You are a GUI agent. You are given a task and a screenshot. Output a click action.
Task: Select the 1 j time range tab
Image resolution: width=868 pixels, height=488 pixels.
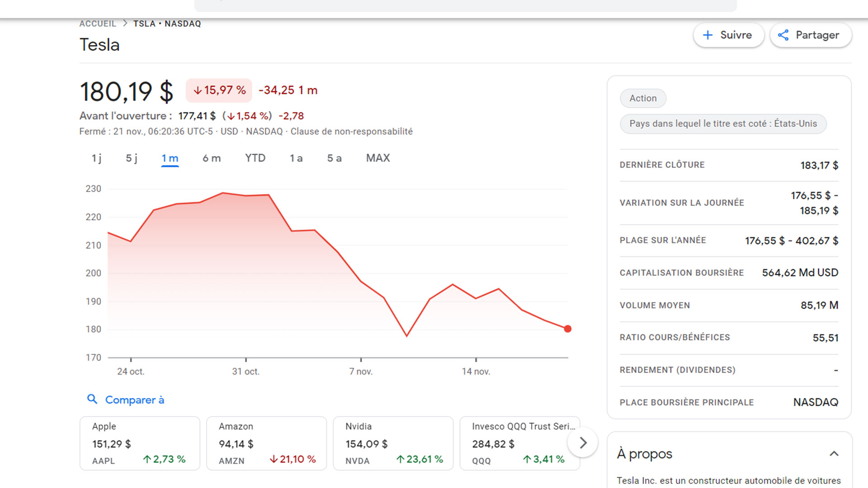(96, 158)
